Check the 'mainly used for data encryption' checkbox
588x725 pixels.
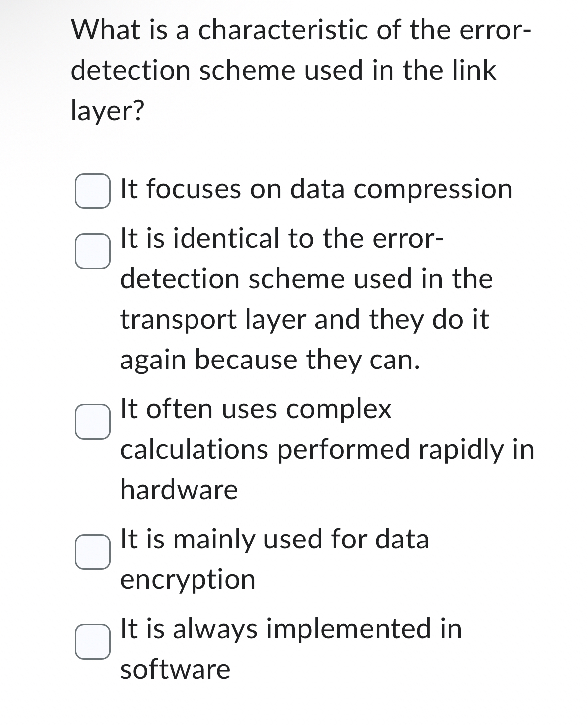[x=93, y=552]
